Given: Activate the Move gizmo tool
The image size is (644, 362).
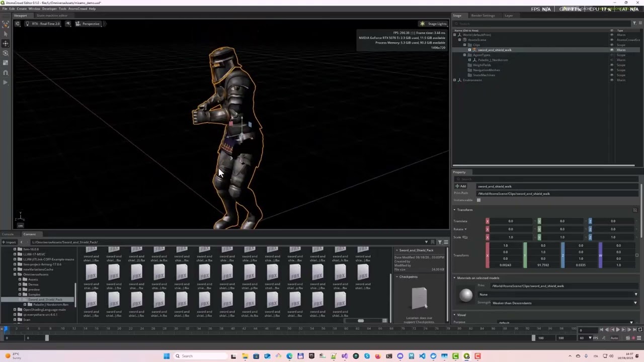Looking at the screenshot, I should (5, 43).
